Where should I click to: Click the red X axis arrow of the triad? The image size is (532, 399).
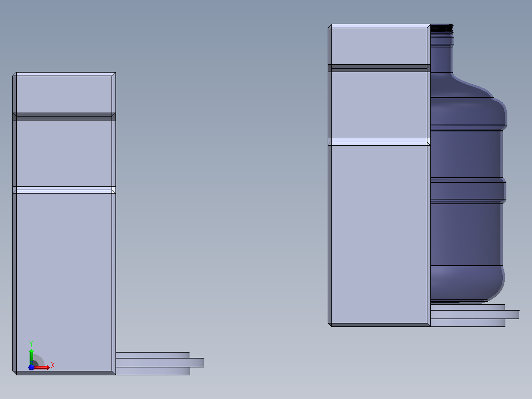point(42,367)
